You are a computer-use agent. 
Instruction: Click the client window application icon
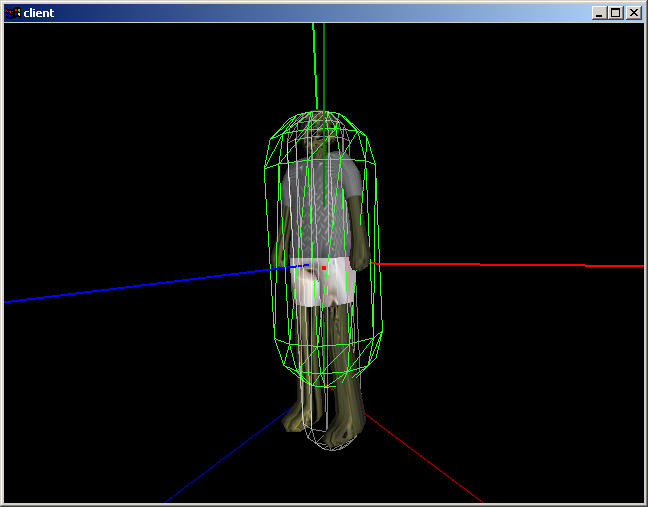coord(13,13)
